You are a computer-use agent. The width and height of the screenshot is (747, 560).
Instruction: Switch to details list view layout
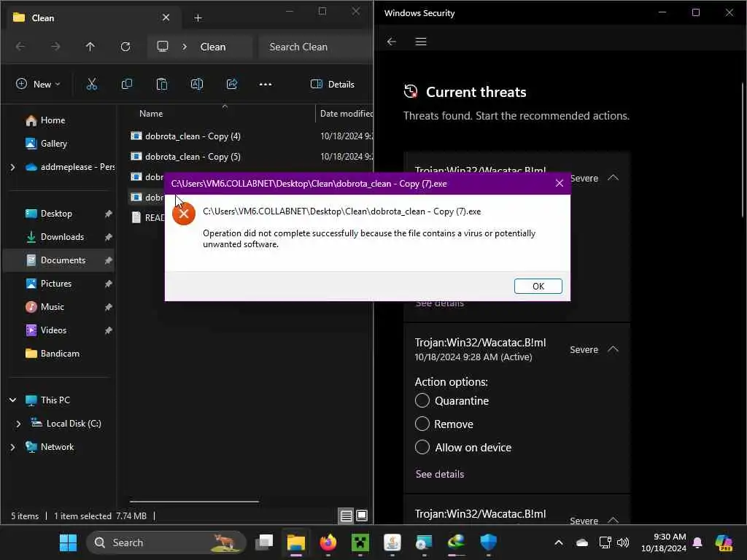(347, 516)
